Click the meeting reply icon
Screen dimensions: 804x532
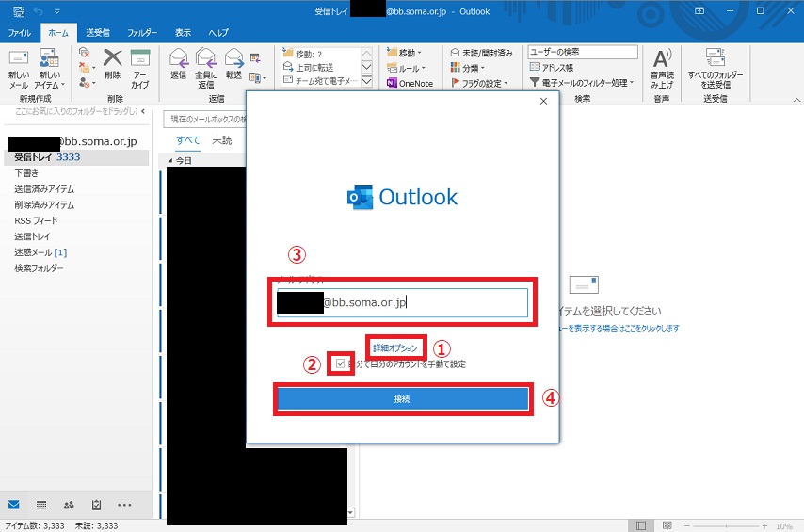pyautogui.click(x=255, y=58)
